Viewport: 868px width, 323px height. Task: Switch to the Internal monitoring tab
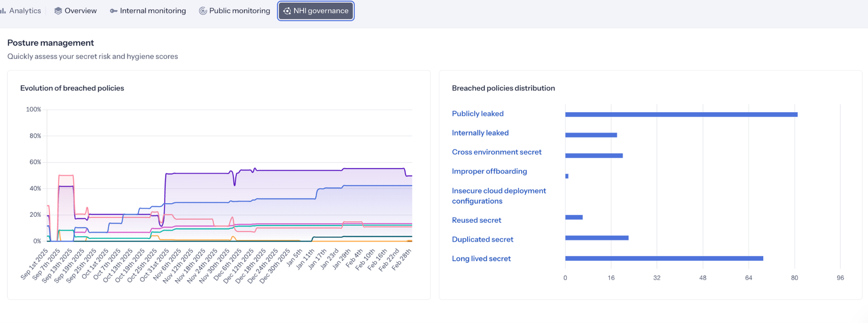(152, 11)
